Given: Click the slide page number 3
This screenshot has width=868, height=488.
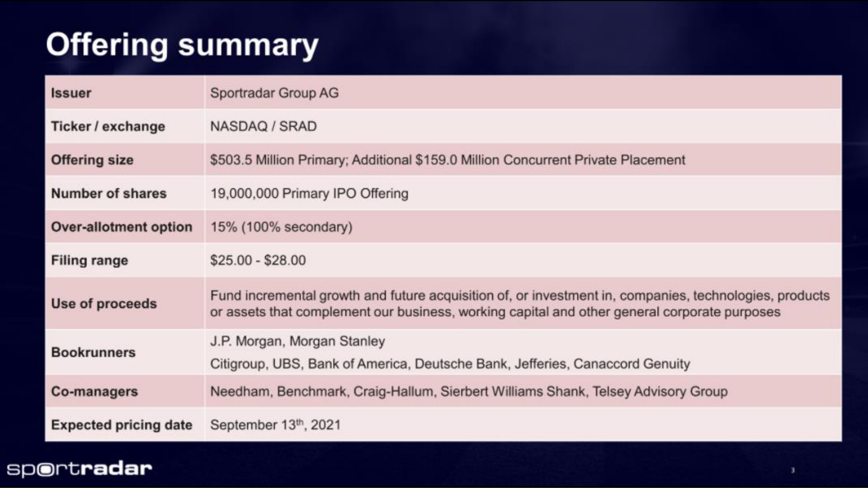Looking at the screenshot, I should (793, 470).
